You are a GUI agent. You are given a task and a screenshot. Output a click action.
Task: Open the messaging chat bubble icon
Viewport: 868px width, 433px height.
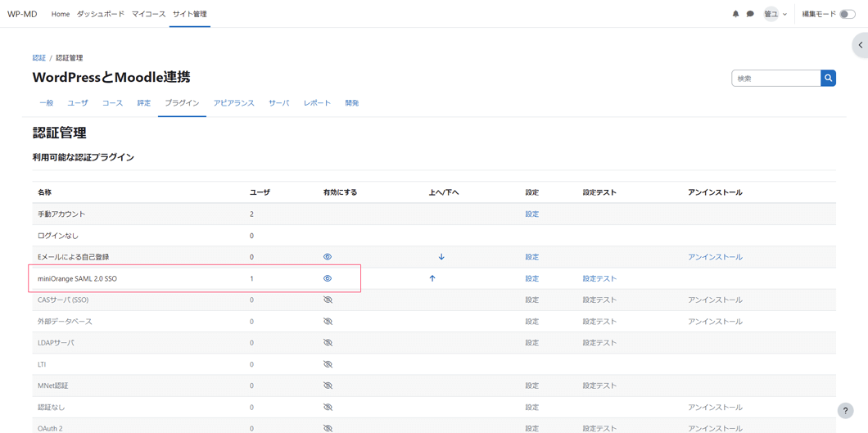[750, 15]
